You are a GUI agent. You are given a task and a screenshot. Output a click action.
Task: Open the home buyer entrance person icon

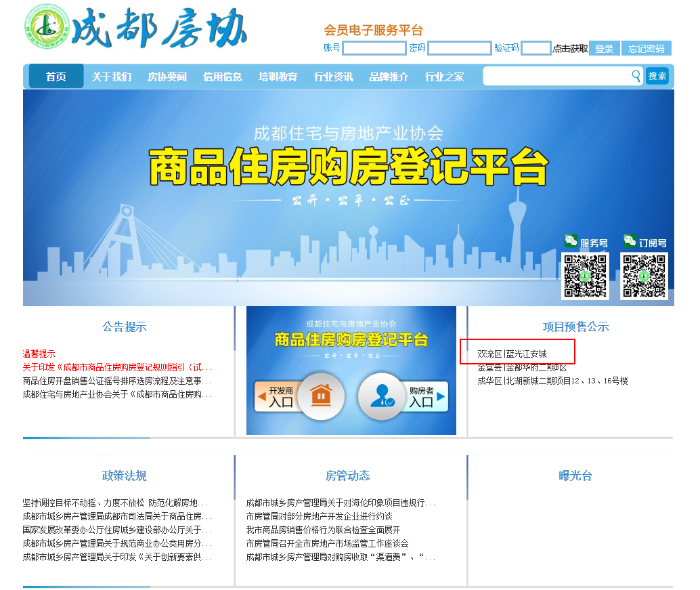(x=381, y=396)
